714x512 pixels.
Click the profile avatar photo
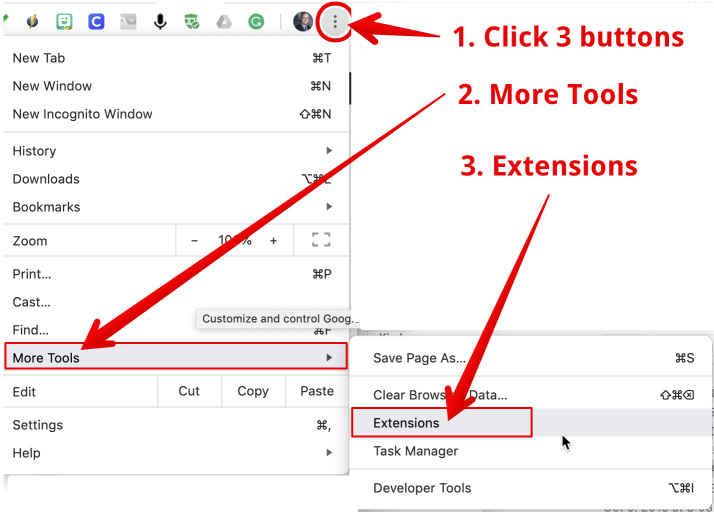tap(303, 21)
